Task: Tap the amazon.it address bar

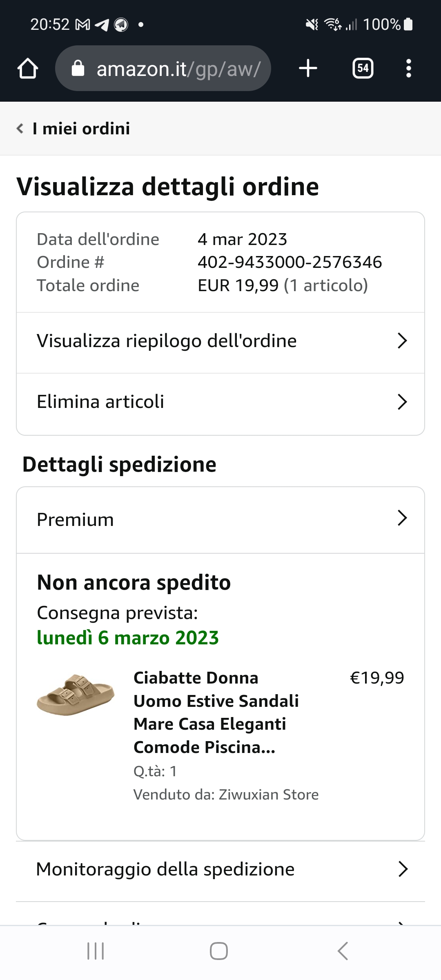Action: (x=178, y=69)
